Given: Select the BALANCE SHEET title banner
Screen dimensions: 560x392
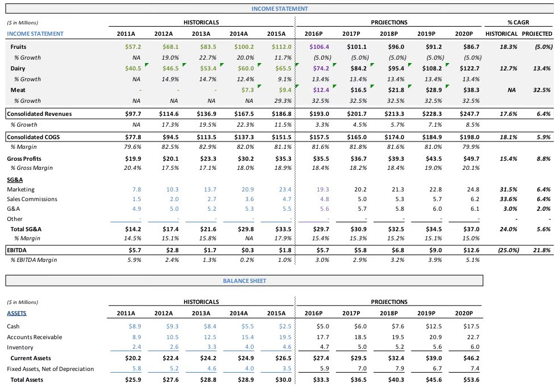Looking at the screenshot, I should point(244,281).
